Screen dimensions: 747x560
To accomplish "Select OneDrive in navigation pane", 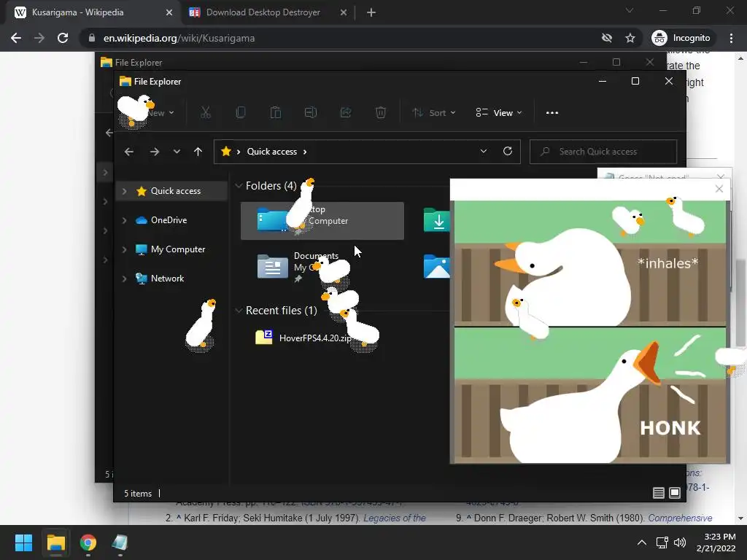I will (169, 220).
